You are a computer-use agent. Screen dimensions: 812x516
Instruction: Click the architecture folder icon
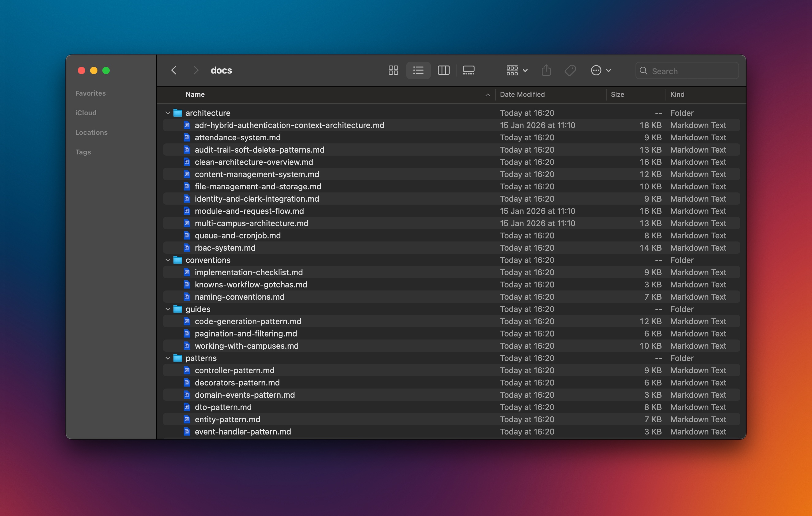(x=178, y=113)
